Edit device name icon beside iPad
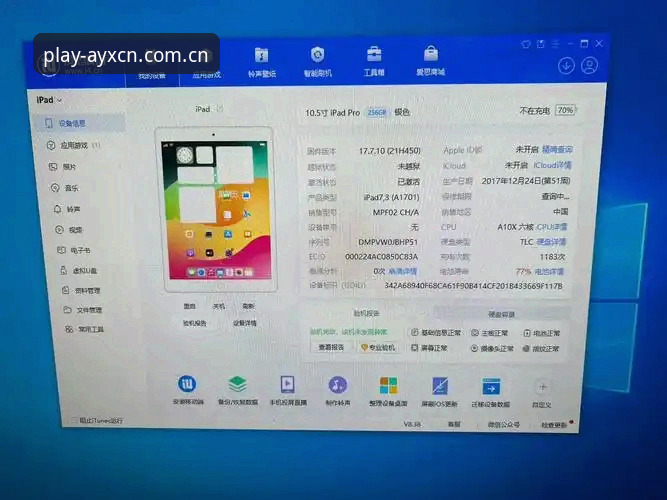Image resolution: width=667 pixels, height=500 pixels. pos(219,109)
